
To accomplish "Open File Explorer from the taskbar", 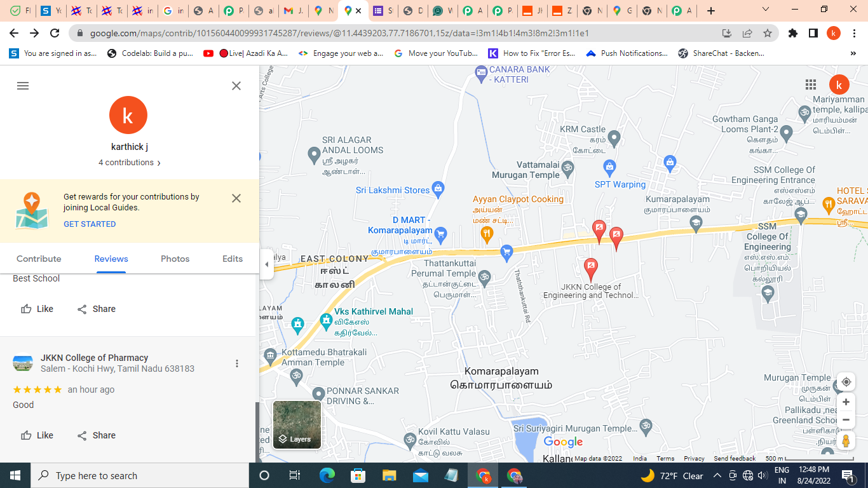I will [x=390, y=475].
